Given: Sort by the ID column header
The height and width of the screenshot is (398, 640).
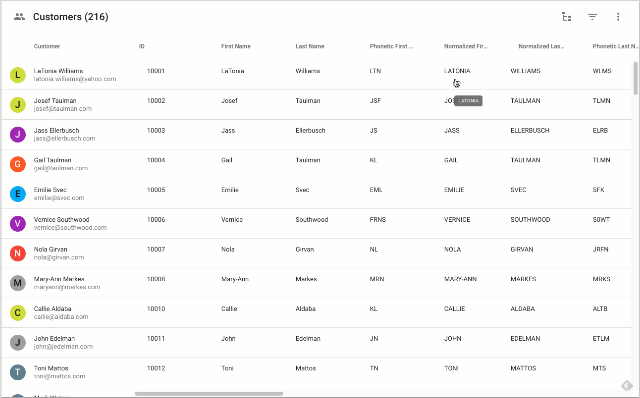Looking at the screenshot, I should point(142,46).
